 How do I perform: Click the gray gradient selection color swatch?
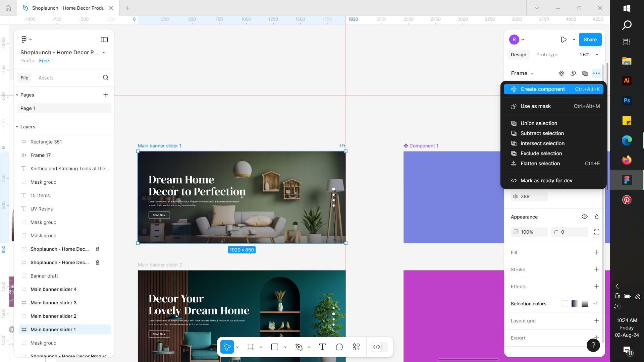pyautogui.click(x=585, y=304)
